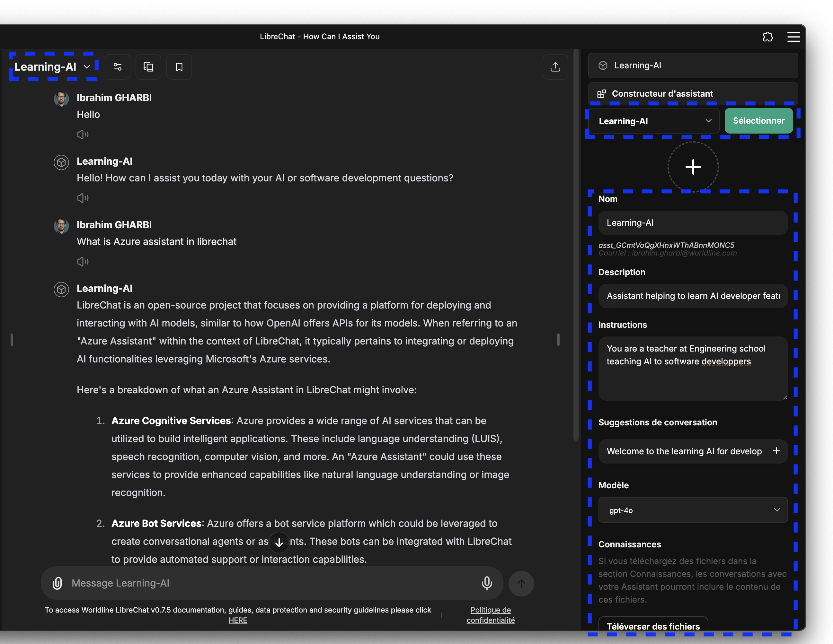Edit the Description field
This screenshot has height=644, width=833.
(693, 296)
